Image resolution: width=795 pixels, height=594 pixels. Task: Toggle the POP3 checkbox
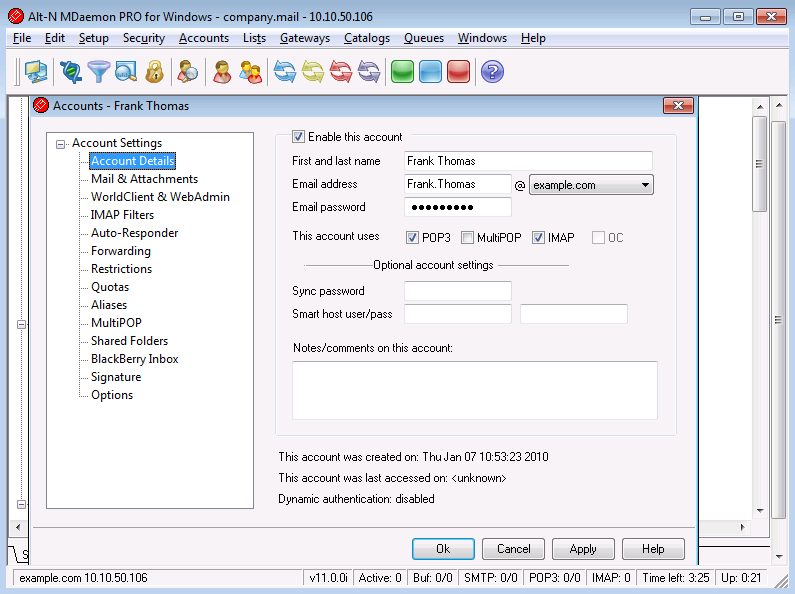click(x=412, y=238)
